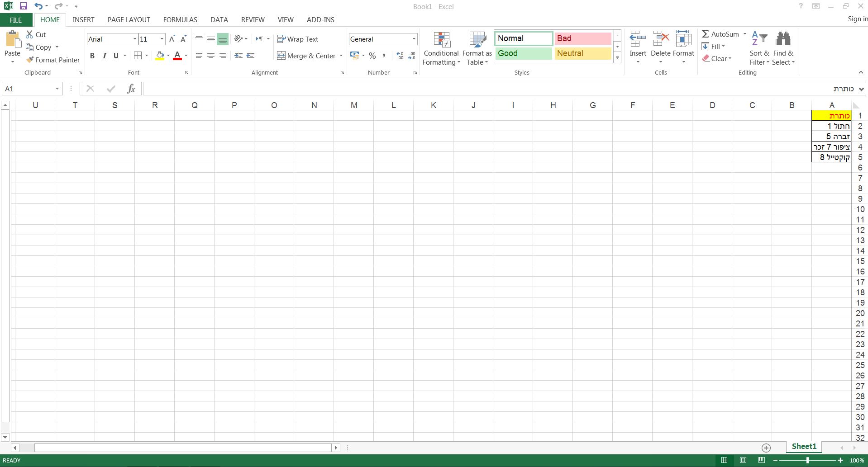
Task: Center text horizontally
Action: point(210,56)
